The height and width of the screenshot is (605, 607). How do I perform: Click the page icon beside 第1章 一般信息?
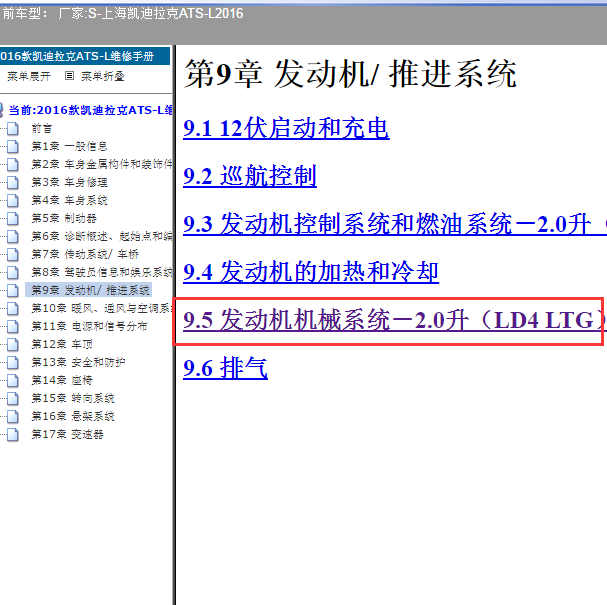click(12, 146)
